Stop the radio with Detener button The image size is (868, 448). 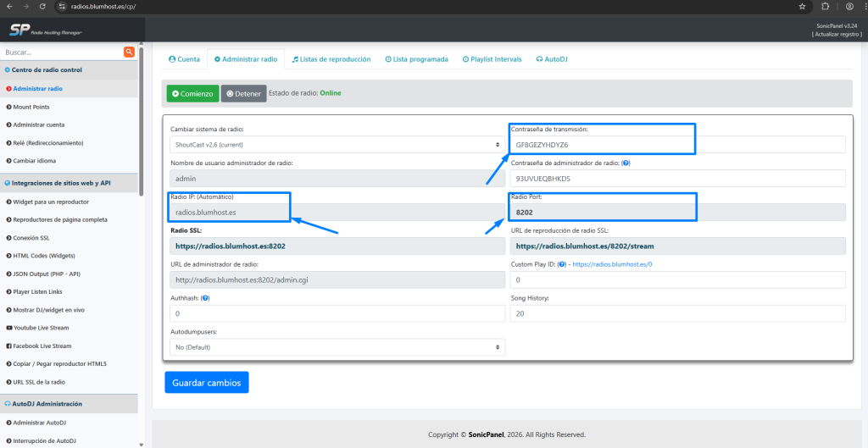click(243, 93)
